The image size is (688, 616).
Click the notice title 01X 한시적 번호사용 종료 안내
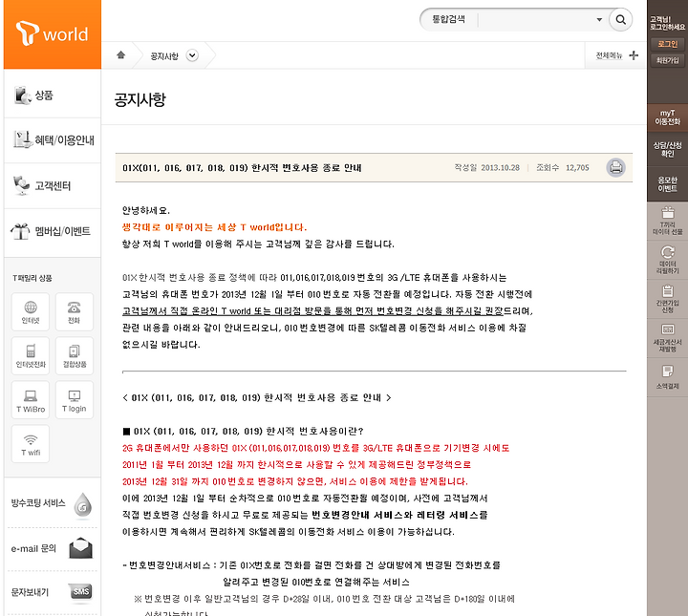[242, 168]
